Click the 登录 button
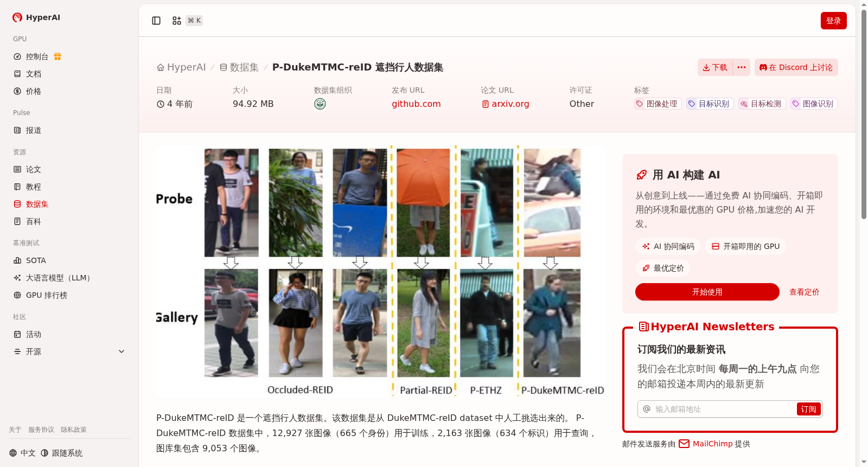The height and width of the screenshot is (467, 868). (834, 21)
